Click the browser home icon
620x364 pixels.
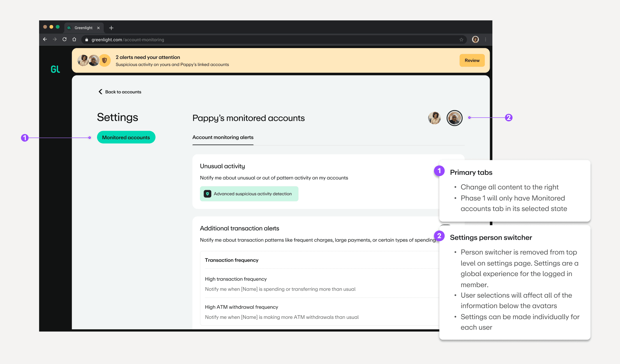pyautogui.click(x=74, y=39)
